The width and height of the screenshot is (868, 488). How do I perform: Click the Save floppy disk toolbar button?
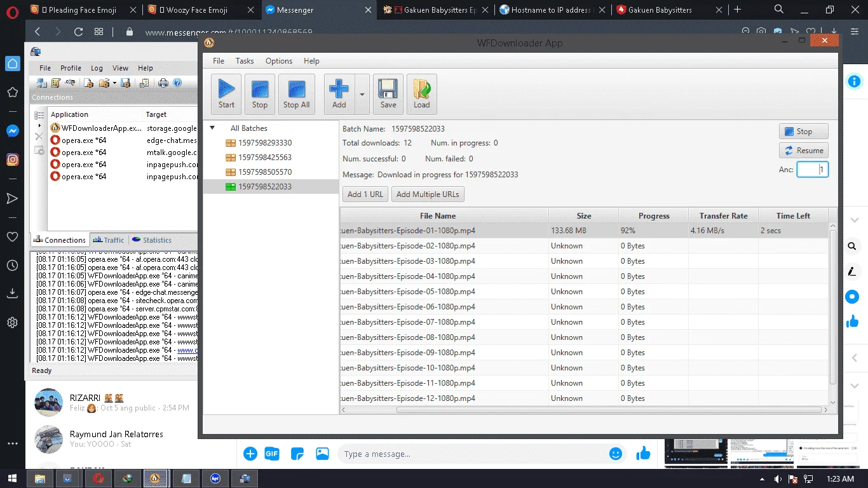pyautogui.click(x=388, y=94)
